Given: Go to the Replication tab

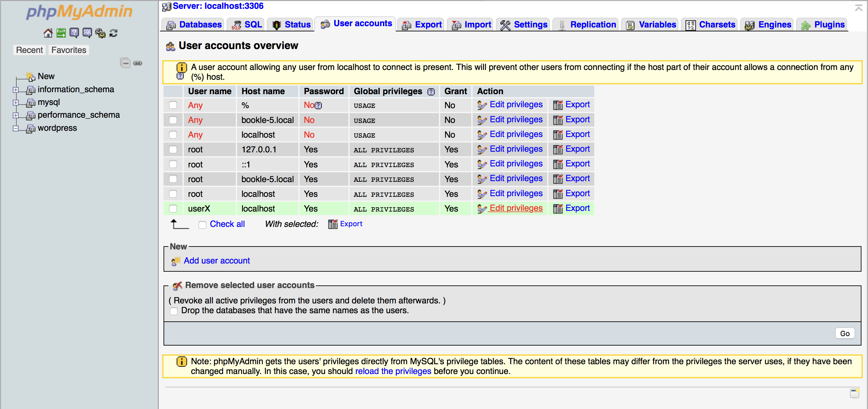Looking at the screenshot, I should click(x=586, y=25).
